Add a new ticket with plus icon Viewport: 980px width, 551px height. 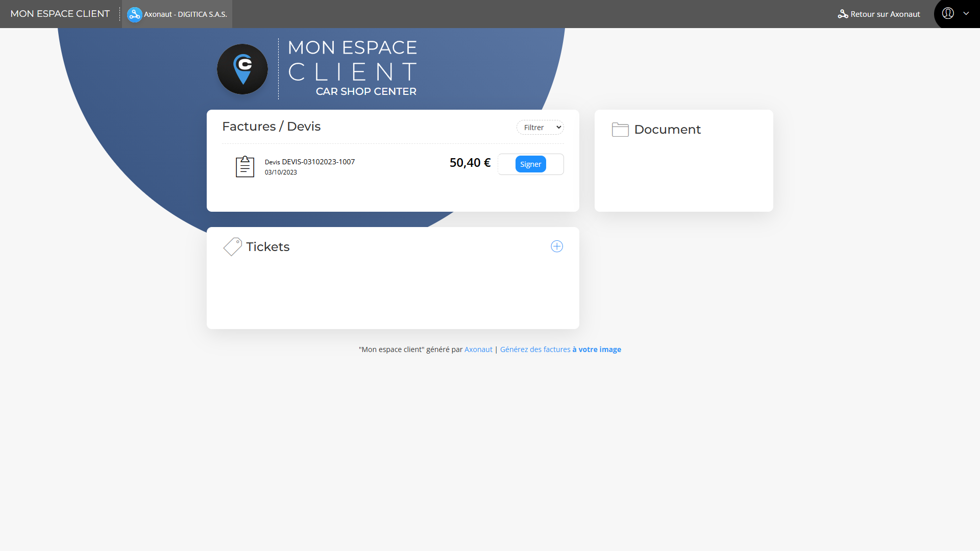coord(557,246)
